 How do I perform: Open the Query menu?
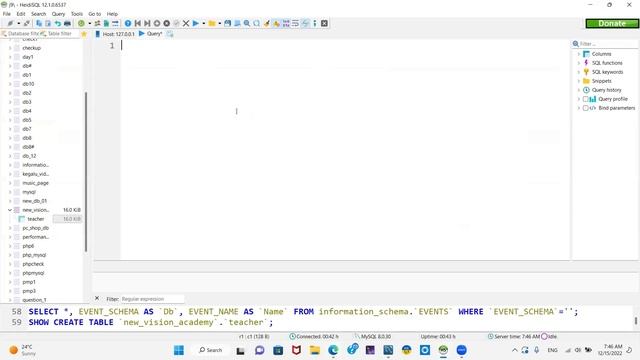[58, 14]
